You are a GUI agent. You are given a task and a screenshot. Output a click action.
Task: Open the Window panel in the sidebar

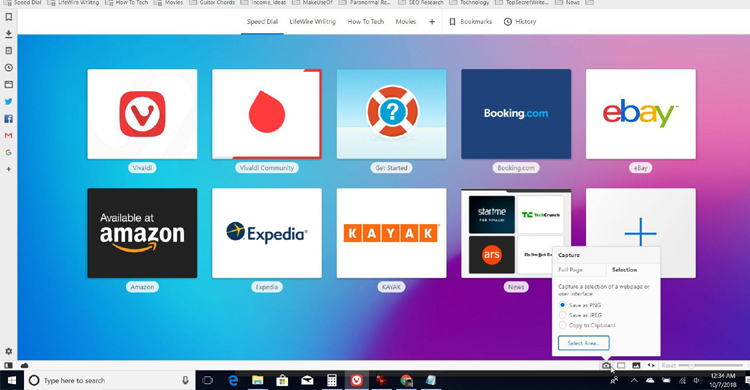pyautogui.click(x=9, y=85)
